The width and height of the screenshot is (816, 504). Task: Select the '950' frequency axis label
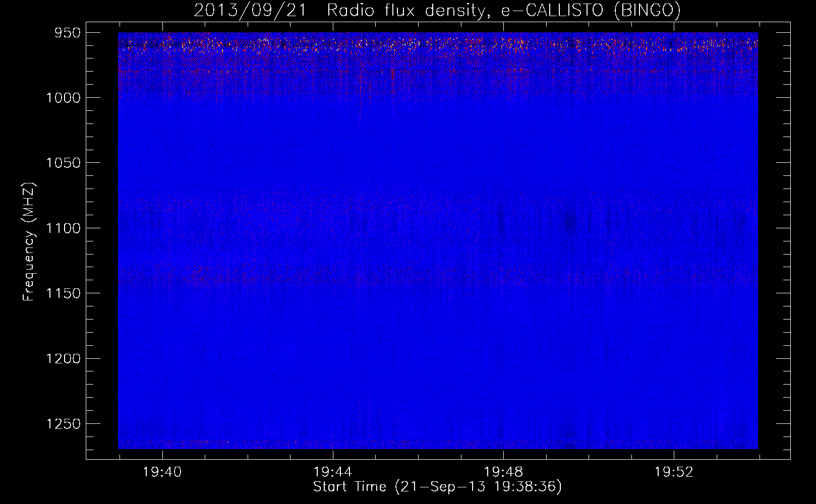[x=67, y=33]
